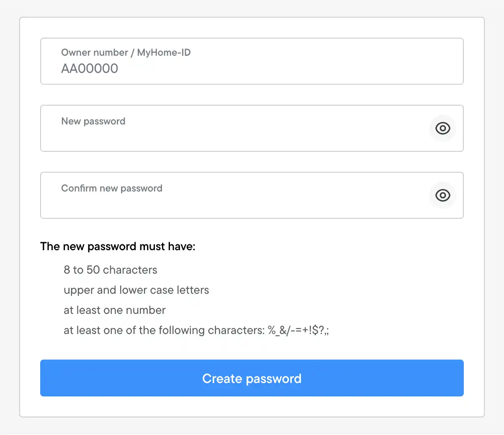
Task: Click into the New password input field
Action: click(234, 134)
